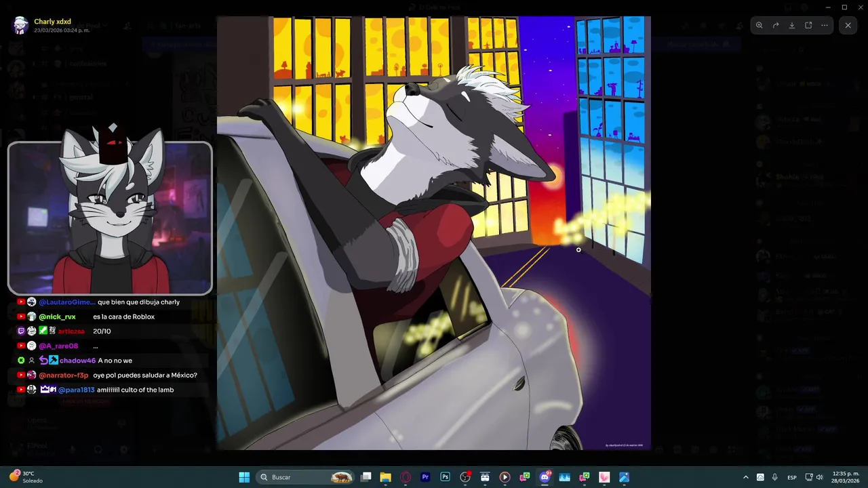Expand the hidden system tray icons chevron
Screen dimensions: 868x488
(746, 477)
